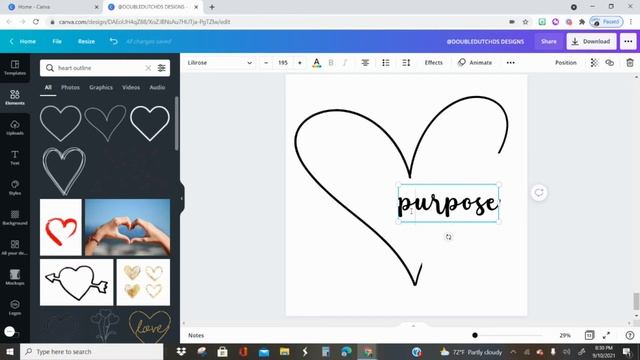Open the Styles sidebar panel

pos(15,187)
